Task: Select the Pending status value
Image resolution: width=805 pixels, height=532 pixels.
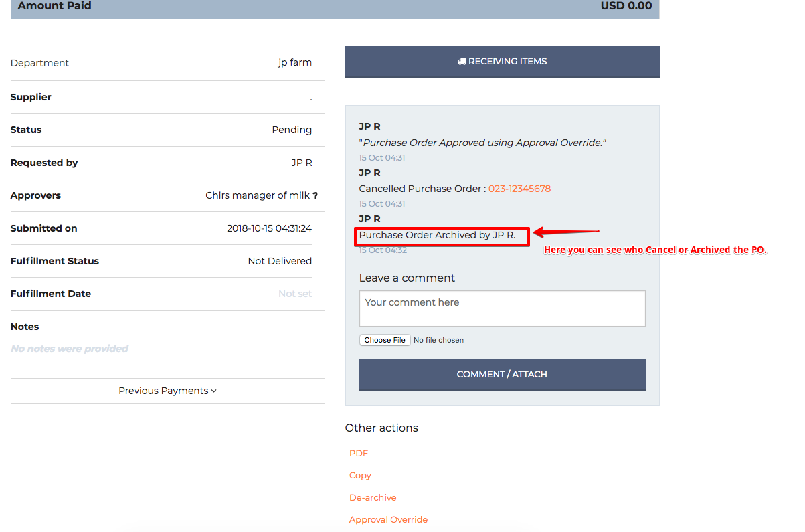Action: pyautogui.click(x=292, y=130)
